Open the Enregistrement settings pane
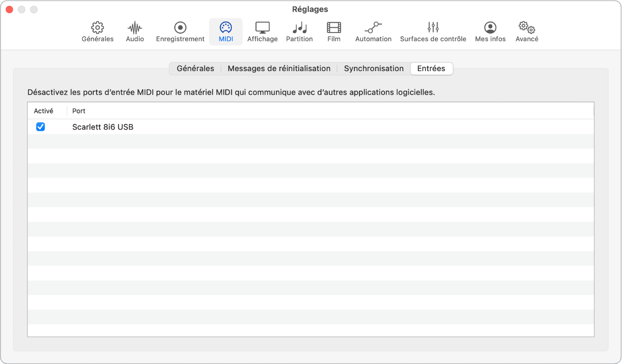 click(180, 32)
